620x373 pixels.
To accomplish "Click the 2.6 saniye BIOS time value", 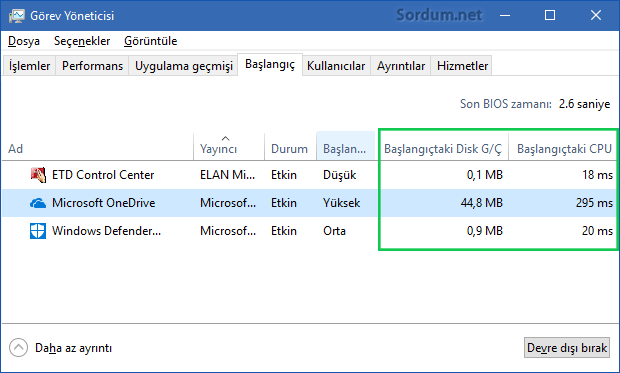I will 584,104.
